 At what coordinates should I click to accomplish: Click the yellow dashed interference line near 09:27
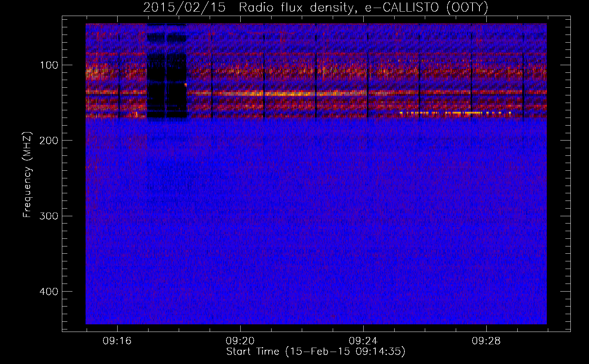[x=455, y=113]
